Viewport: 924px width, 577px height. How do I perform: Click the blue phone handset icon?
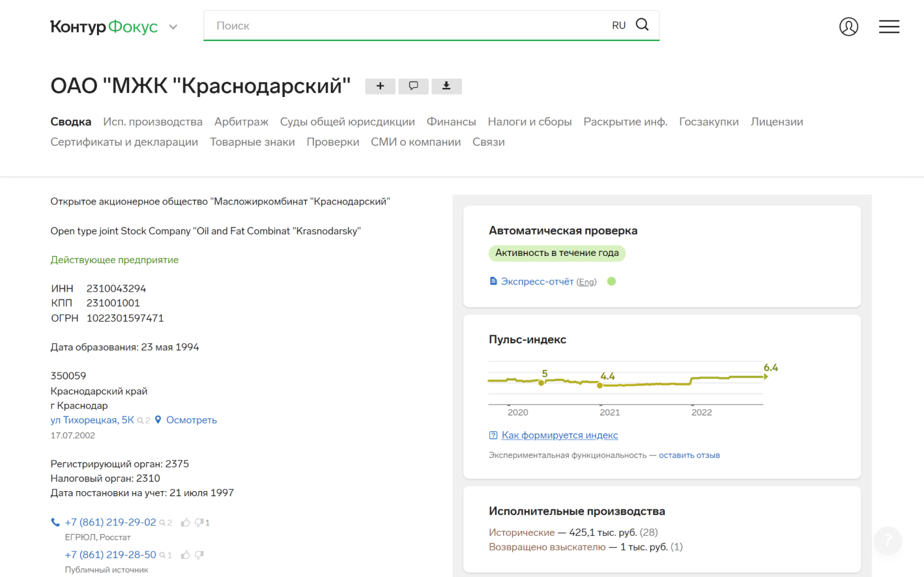[x=55, y=522]
